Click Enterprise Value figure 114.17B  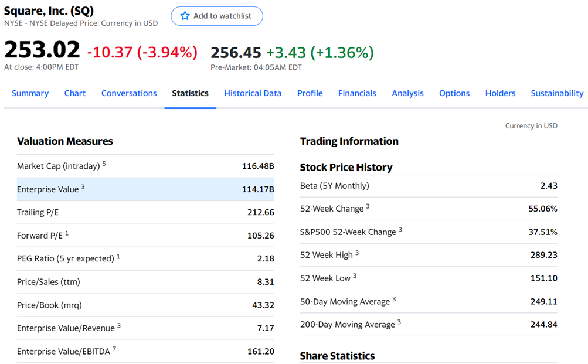(x=258, y=189)
